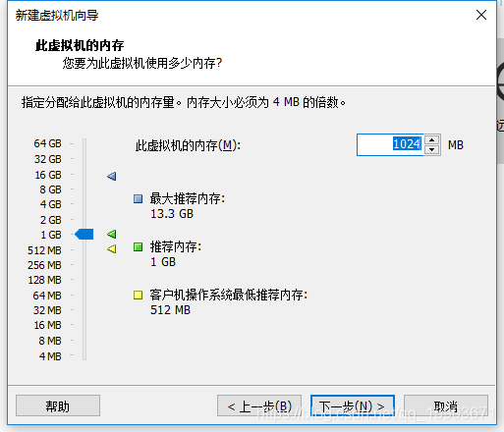Click the 512 MB minimum memory value legend
The image size is (504, 432).
[x=170, y=310]
